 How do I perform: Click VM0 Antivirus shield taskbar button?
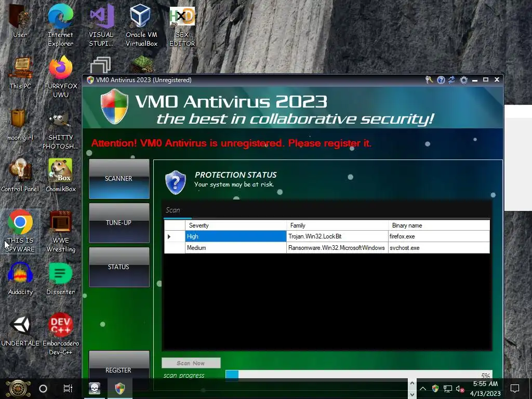tap(120, 388)
